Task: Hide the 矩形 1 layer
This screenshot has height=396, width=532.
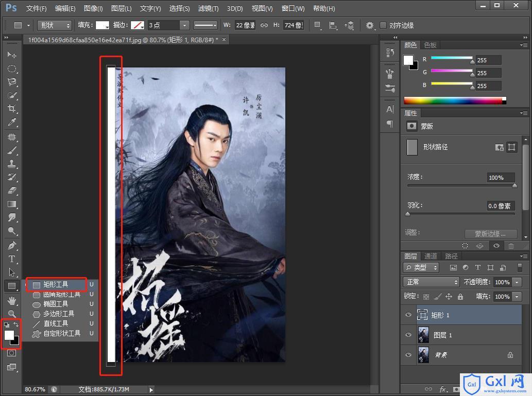Action: point(408,315)
